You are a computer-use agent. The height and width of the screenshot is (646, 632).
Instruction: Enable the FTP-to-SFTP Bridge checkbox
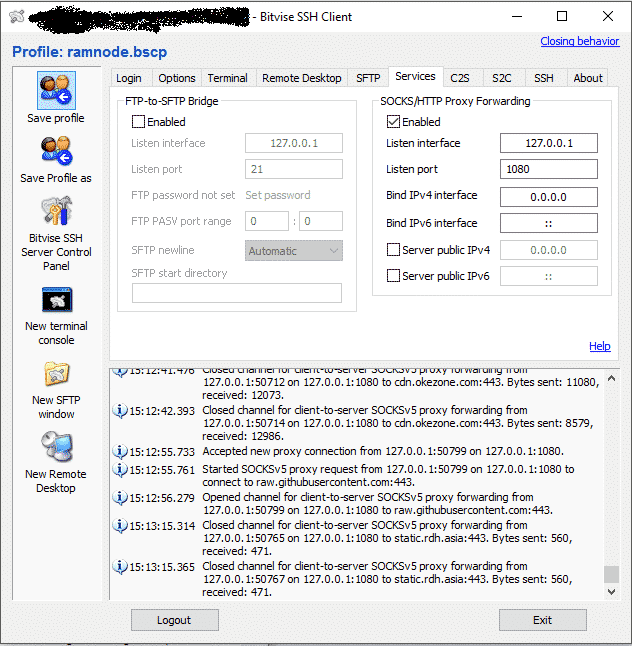[138, 122]
